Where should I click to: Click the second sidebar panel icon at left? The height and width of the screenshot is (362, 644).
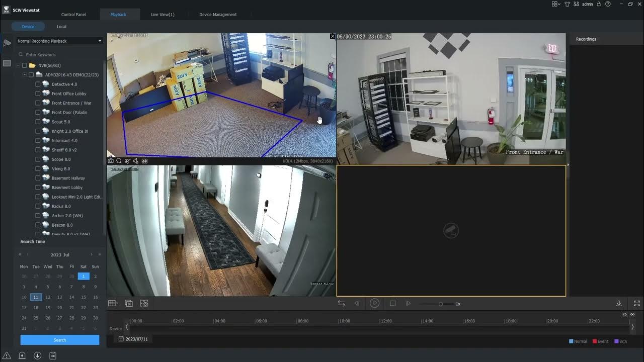coord(7,63)
